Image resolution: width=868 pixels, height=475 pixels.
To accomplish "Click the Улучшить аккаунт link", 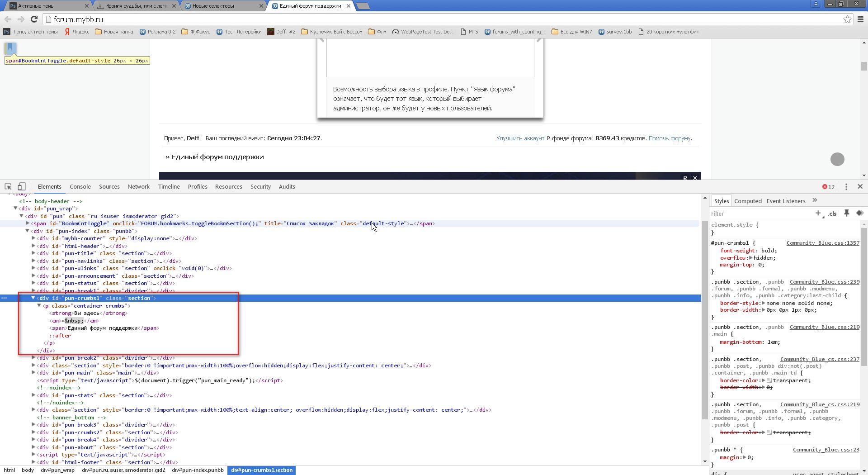I will point(520,138).
